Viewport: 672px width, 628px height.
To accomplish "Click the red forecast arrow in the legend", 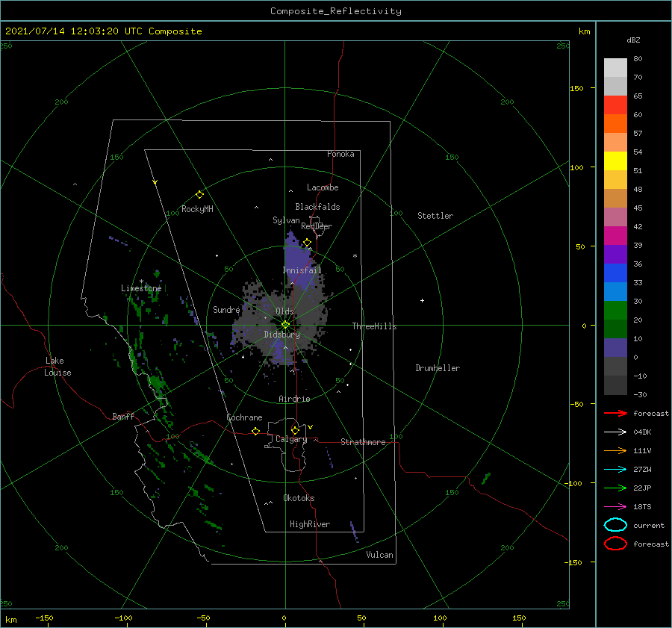I will [x=615, y=413].
